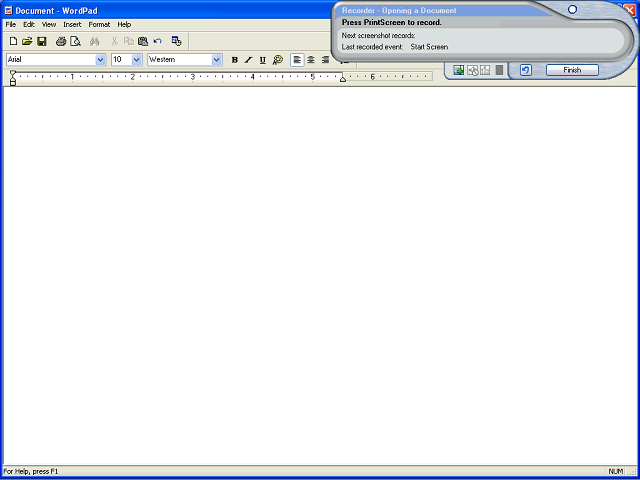Toggle italic formatting

(248, 60)
